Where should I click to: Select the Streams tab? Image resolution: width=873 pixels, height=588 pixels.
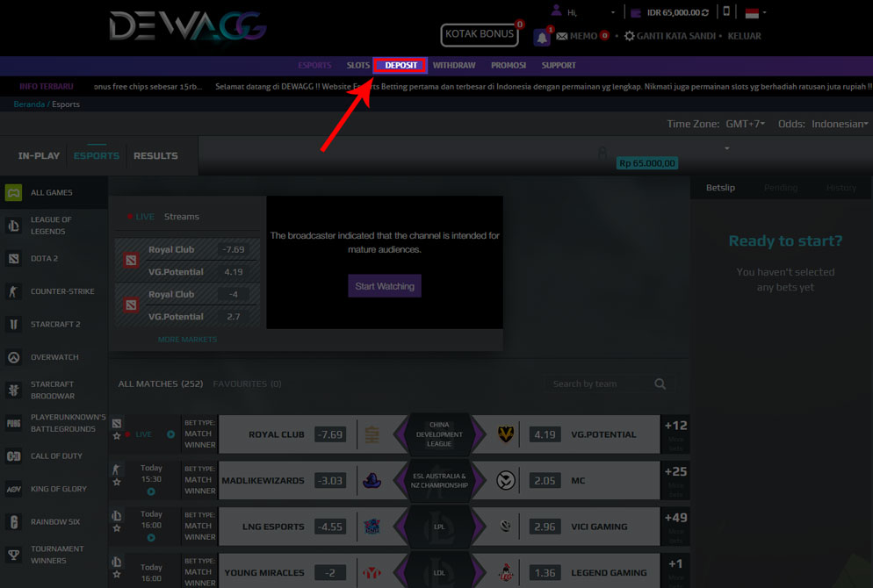point(182,217)
